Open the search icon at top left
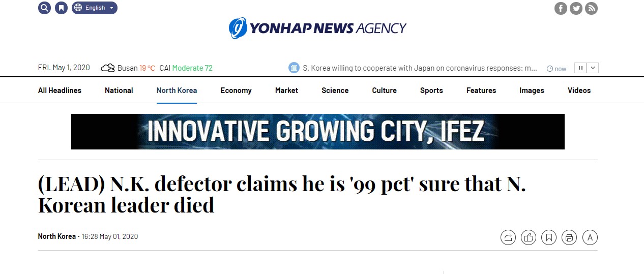This screenshot has width=644, height=274. (x=44, y=8)
